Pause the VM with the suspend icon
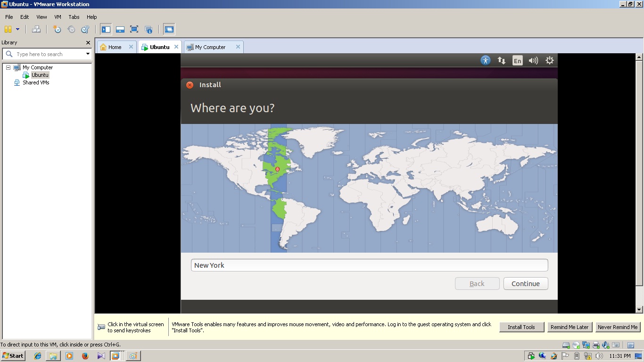 pos(8,29)
